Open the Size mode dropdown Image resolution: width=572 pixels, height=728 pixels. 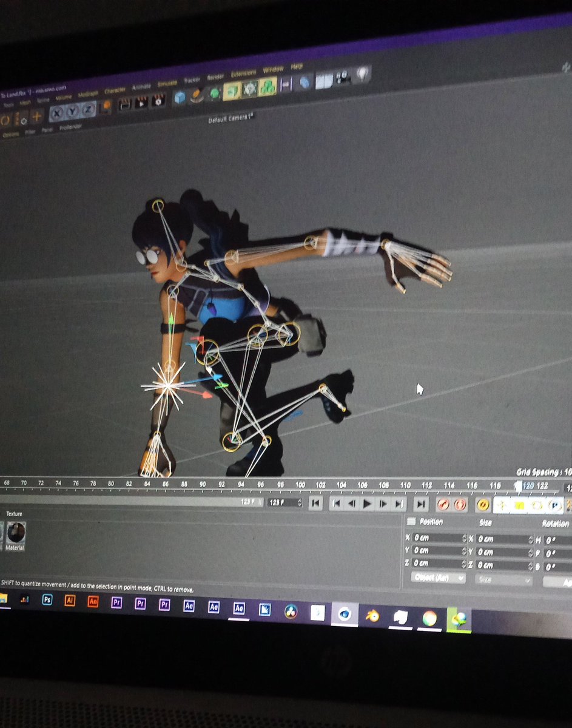coord(503,581)
